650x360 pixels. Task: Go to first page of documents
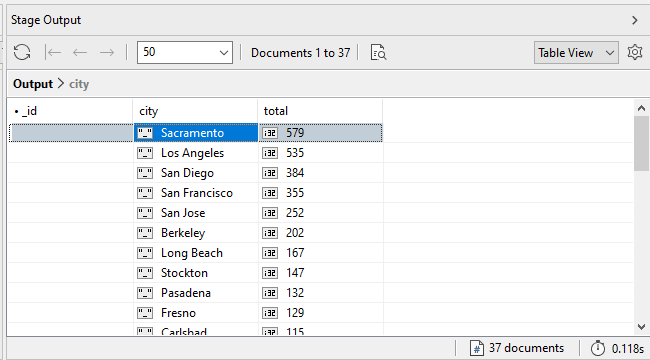(x=53, y=53)
